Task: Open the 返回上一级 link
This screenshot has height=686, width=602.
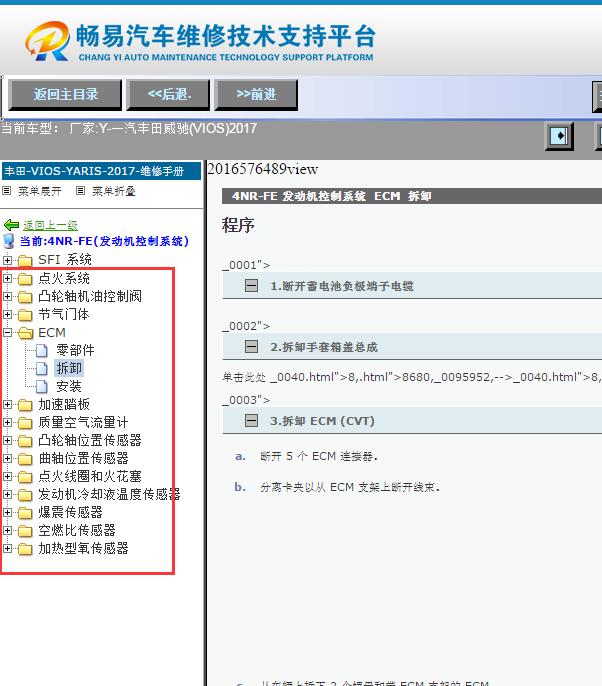Action: (x=50, y=225)
